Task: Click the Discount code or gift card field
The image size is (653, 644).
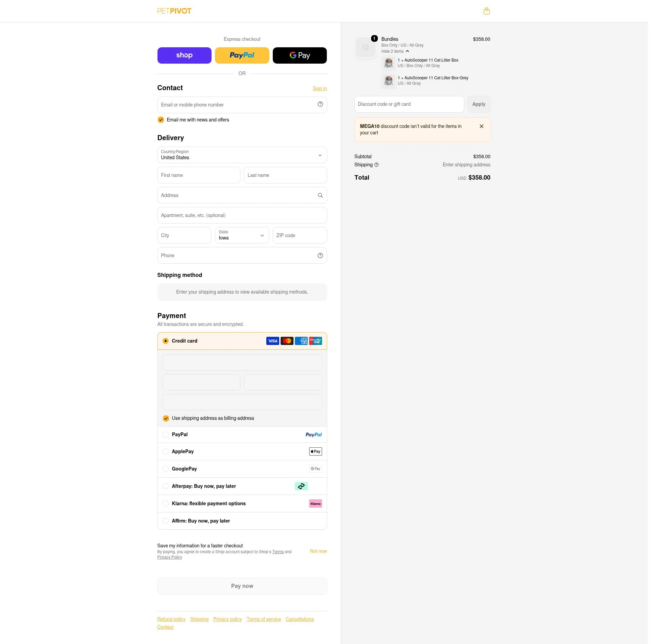Action: pos(409,104)
